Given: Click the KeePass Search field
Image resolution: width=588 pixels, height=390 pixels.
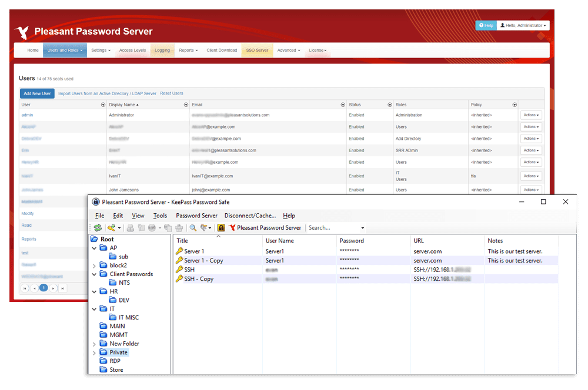Looking at the screenshot, I should [x=333, y=228].
